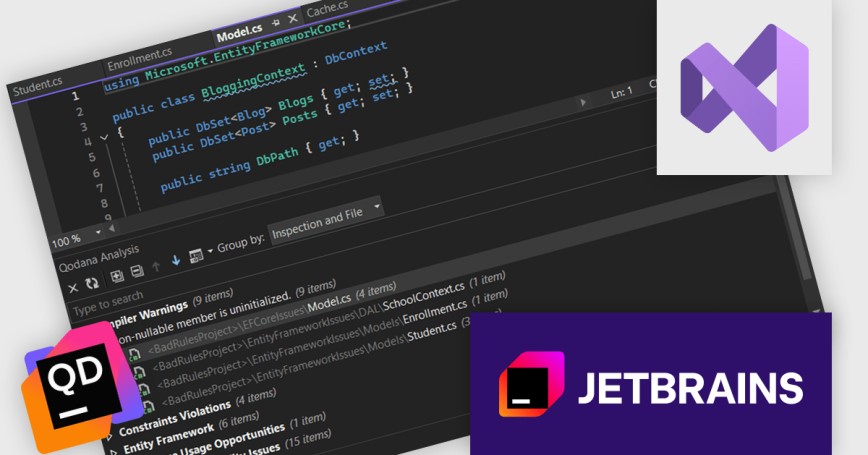The image size is (868, 455).
Task: Click the Qodana QD logo
Action: pyautogui.click(x=81, y=386)
